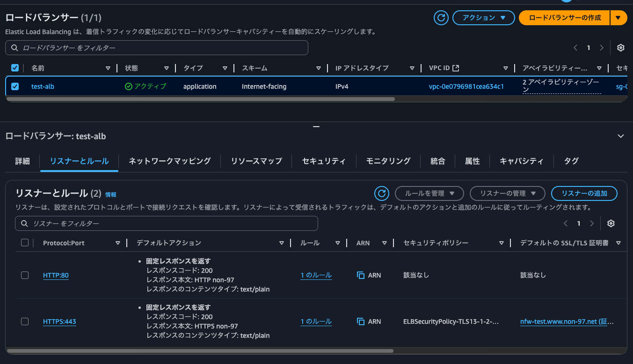
Task: Click the VPC ID external link icon
Action: (x=456, y=68)
